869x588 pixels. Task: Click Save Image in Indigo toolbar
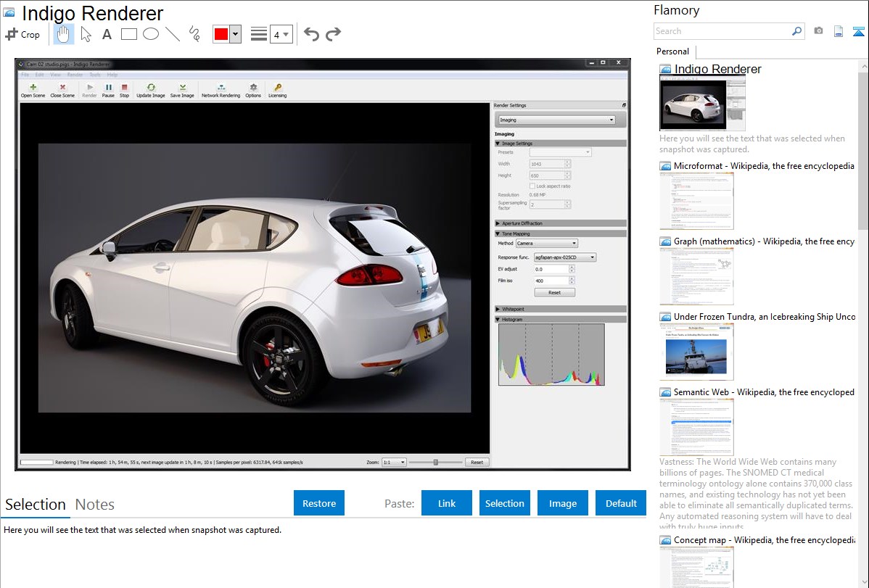pyautogui.click(x=182, y=91)
